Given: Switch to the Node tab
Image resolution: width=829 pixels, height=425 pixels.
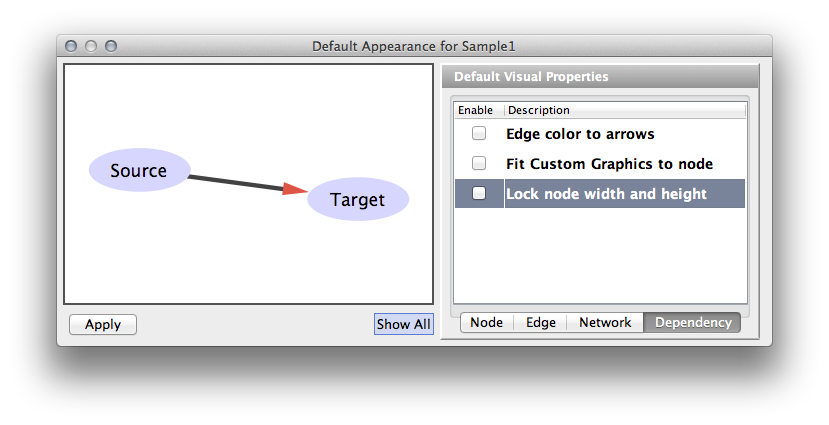Looking at the screenshot, I should [x=486, y=322].
